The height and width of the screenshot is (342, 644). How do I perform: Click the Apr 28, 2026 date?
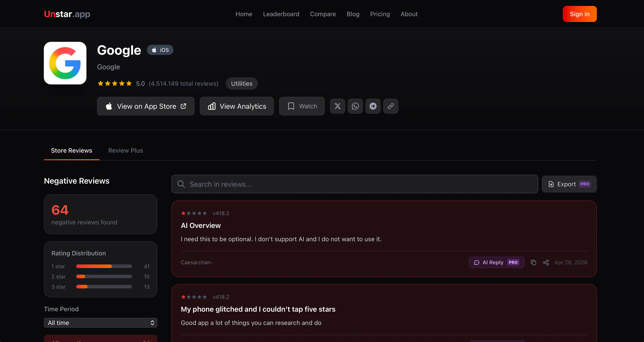click(x=571, y=262)
